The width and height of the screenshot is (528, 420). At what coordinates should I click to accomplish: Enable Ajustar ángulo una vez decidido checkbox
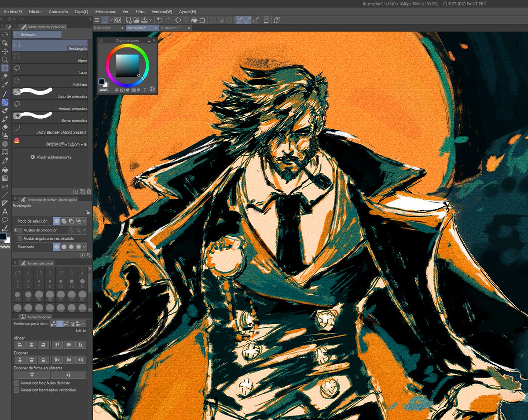[x=20, y=238]
